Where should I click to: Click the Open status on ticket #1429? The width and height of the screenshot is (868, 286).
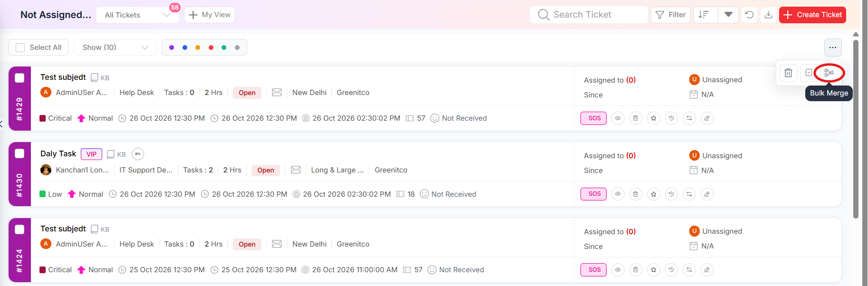coord(247,93)
